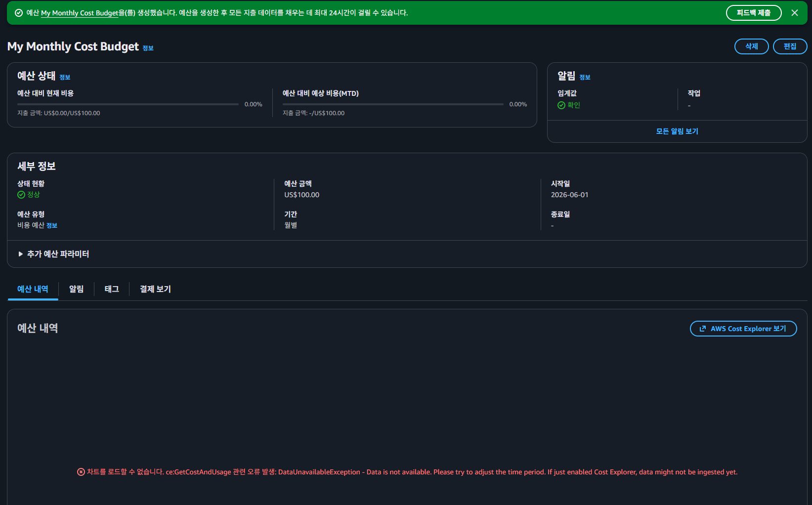Click the forecasted cost (MTD) progress bar

(x=393, y=104)
